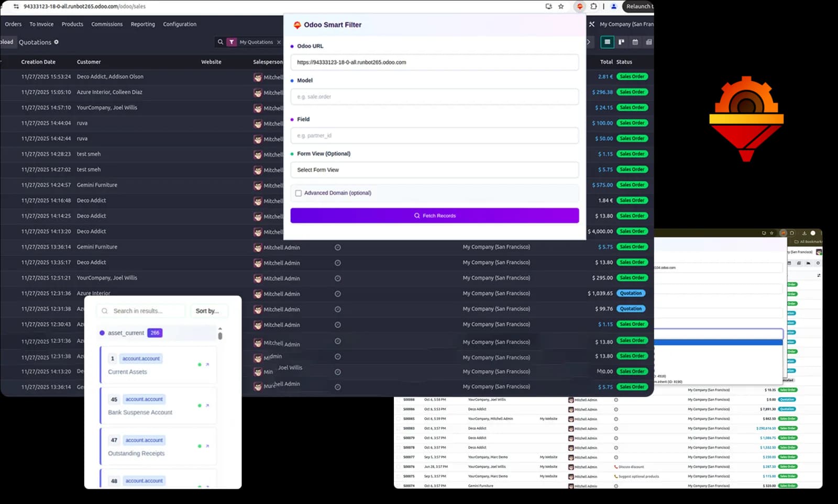Click the activity clock on the $295.00 row
838x504 pixels.
[x=338, y=278]
